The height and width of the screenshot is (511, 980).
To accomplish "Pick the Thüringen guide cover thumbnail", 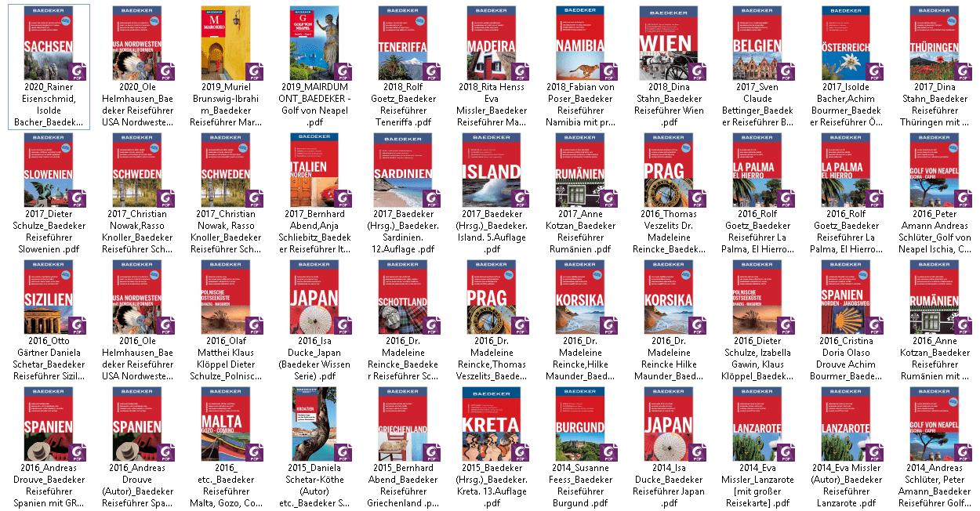I will coord(935,42).
